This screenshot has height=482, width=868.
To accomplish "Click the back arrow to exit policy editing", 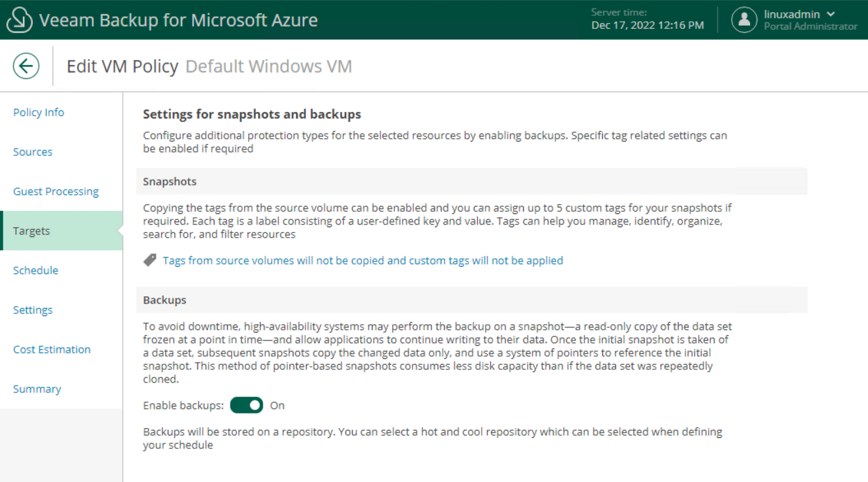I will (26, 65).
